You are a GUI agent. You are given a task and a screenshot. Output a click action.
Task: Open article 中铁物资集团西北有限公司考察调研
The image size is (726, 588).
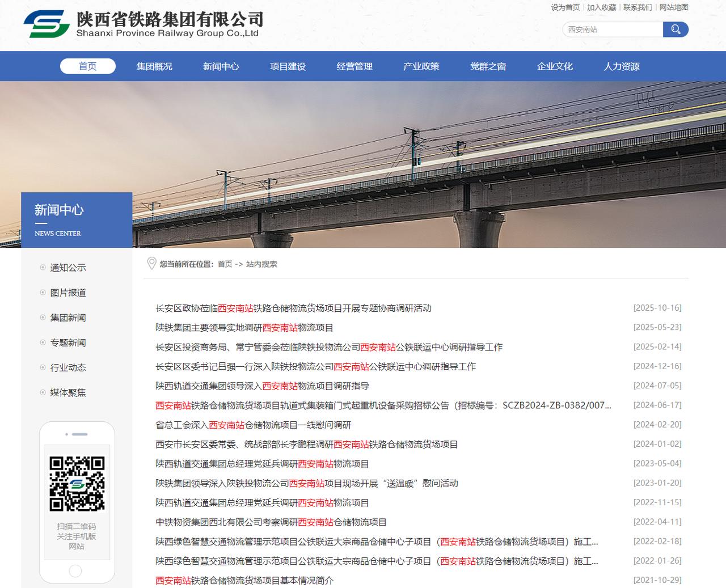click(271, 522)
